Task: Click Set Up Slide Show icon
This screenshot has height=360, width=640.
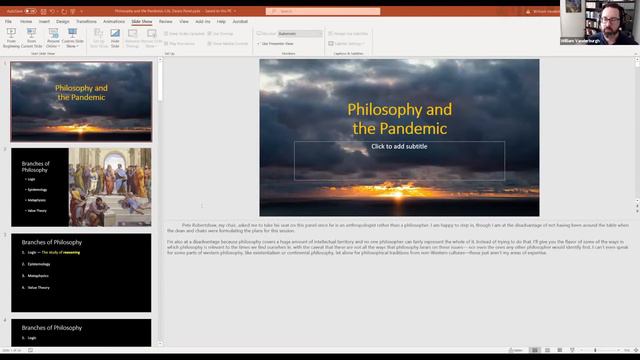Action: [x=98, y=38]
